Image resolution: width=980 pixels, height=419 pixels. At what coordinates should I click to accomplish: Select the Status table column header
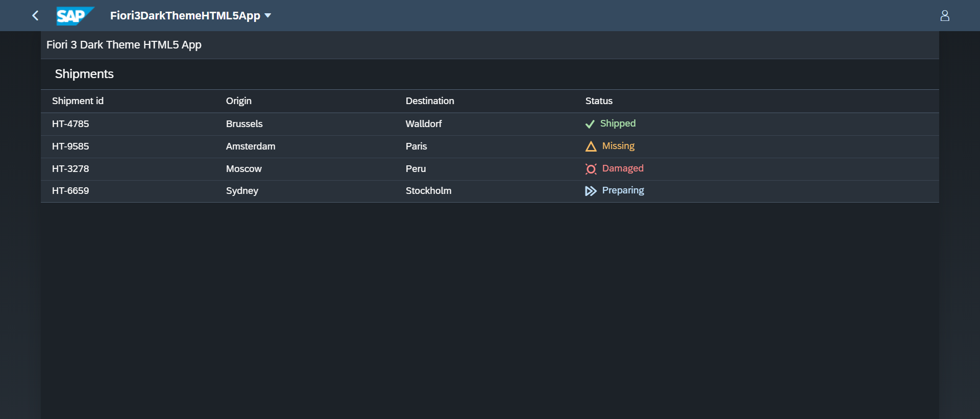tap(598, 101)
